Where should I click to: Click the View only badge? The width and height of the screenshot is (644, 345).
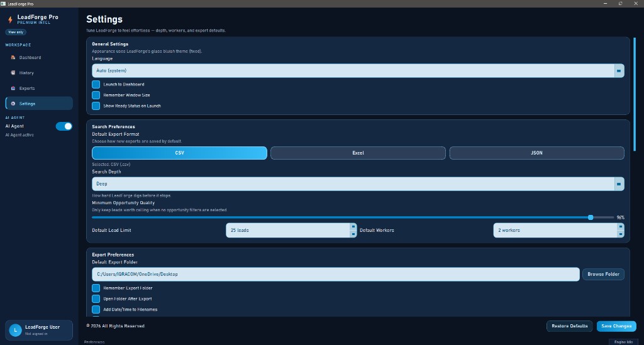16,32
